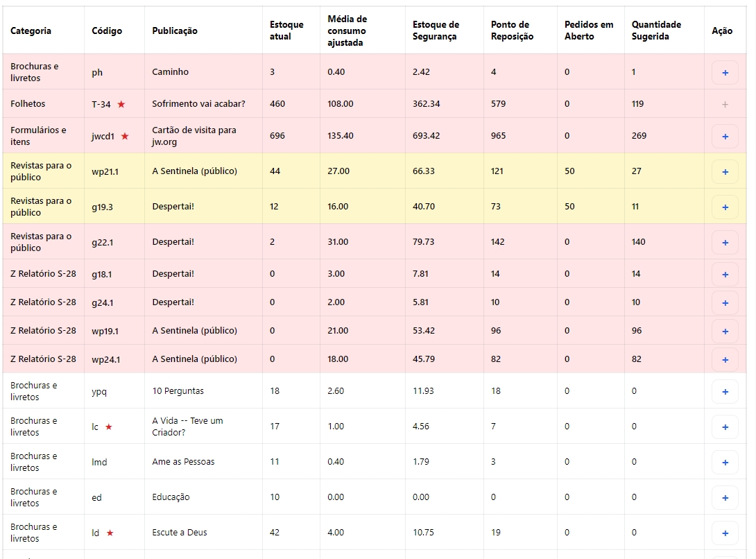Click the Pedidos em Aberto value for wp21.1

tap(569, 171)
